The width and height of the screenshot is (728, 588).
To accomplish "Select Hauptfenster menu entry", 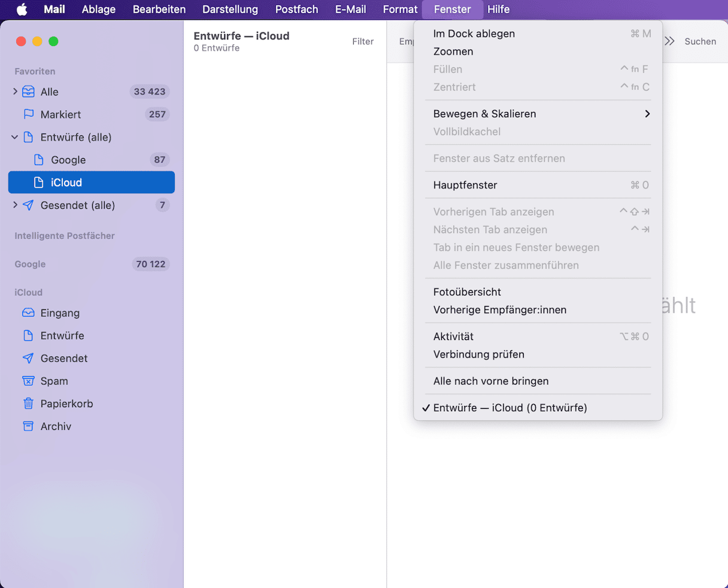I will (538, 185).
